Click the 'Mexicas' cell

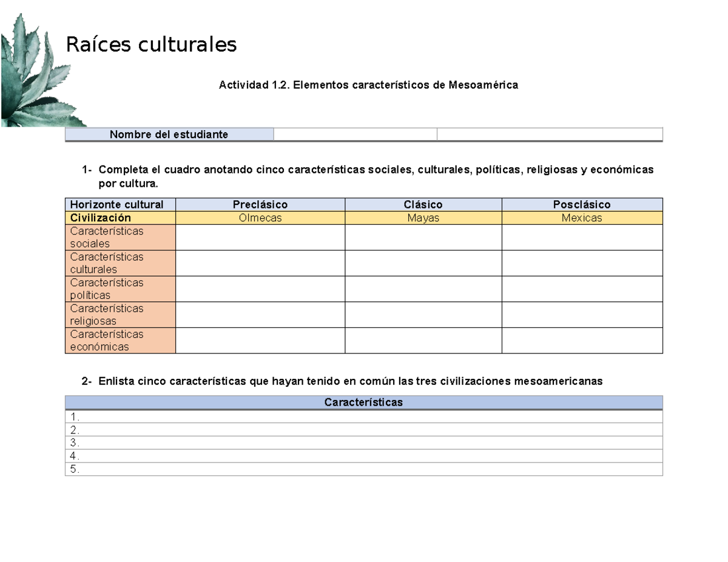pyautogui.click(x=582, y=218)
